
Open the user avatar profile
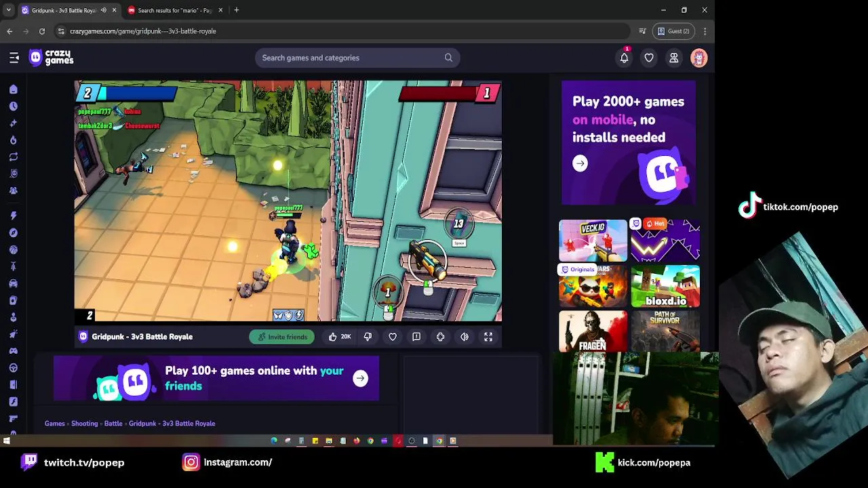[699, 58]
